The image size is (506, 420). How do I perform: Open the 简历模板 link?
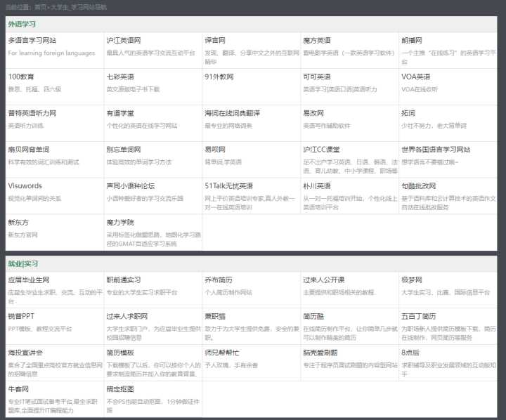(120, 353)
